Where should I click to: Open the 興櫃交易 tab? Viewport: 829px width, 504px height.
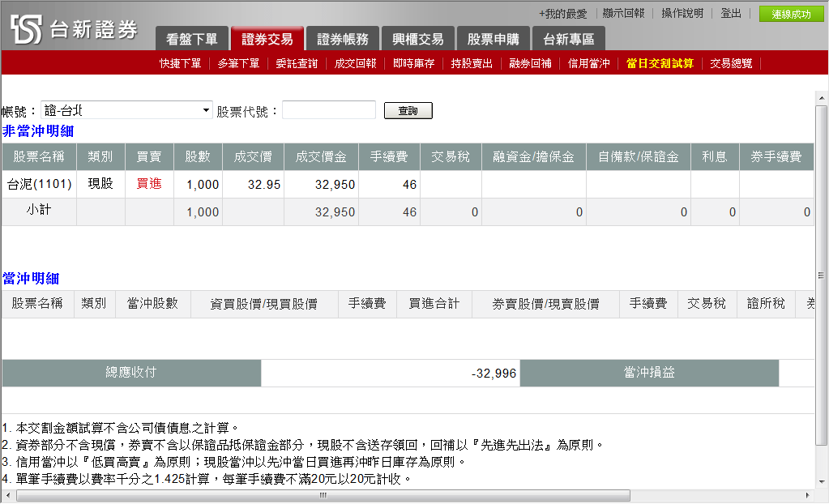click(x=417, y=39)
